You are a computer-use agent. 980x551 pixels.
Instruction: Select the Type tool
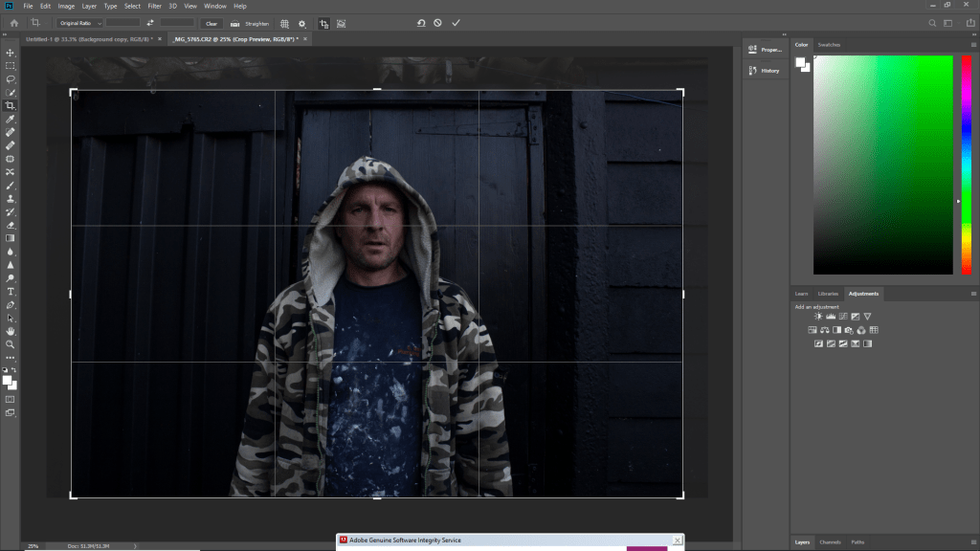pyautogui.click(x=11, y=291)
